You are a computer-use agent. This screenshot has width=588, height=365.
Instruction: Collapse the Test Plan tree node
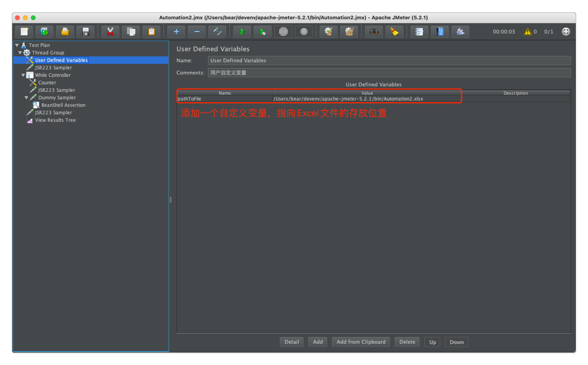coord(17,45)
